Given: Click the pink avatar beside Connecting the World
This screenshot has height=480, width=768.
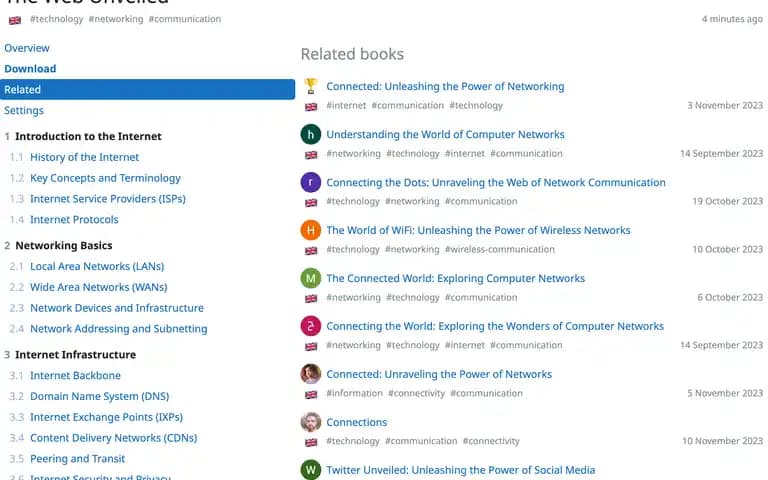Looking at the screenshot, I should (311, 326).
